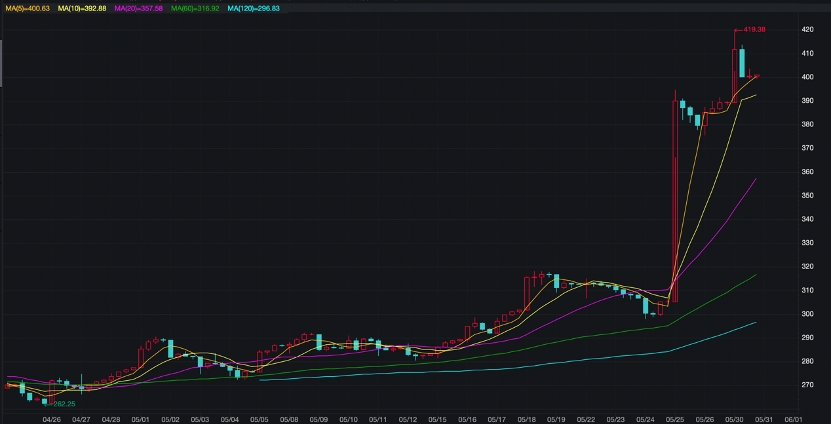Click the 420 price axis label

(808, 30)
